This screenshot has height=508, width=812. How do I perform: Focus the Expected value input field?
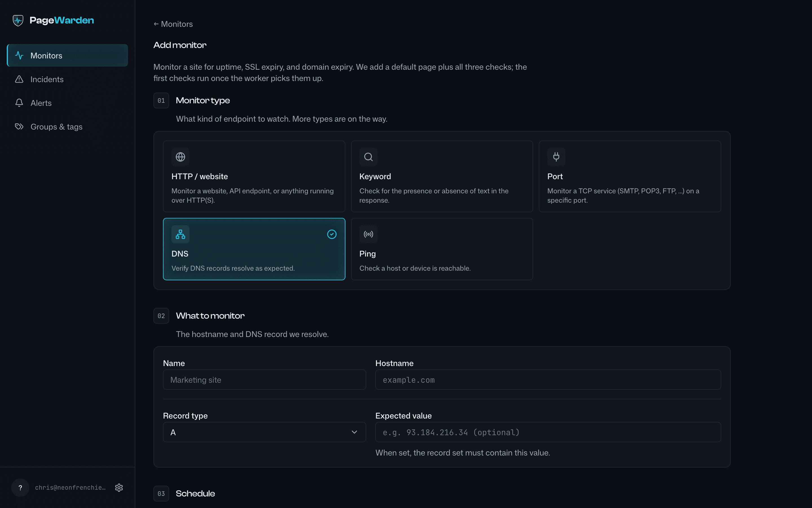(548, 432)
